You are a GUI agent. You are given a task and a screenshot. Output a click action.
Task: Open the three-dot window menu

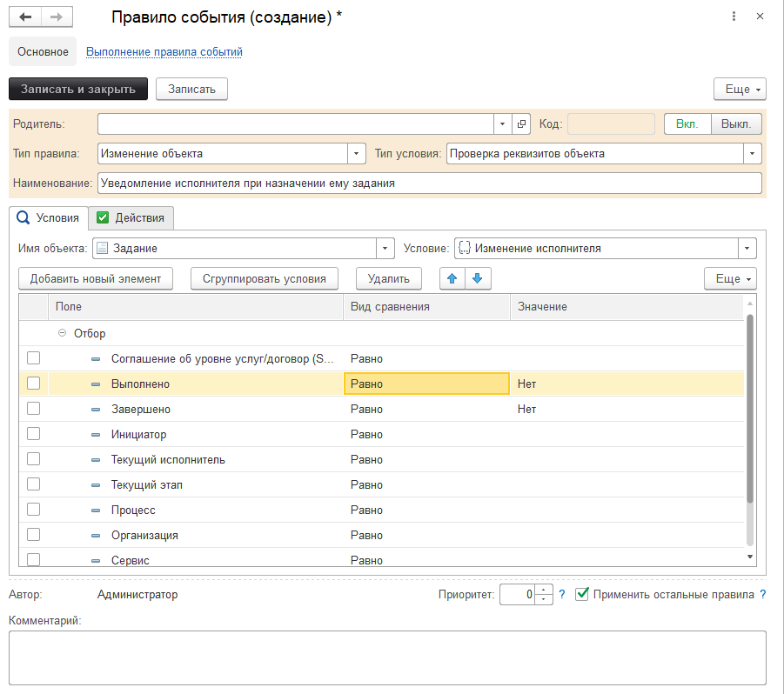[x=734, y=17]
